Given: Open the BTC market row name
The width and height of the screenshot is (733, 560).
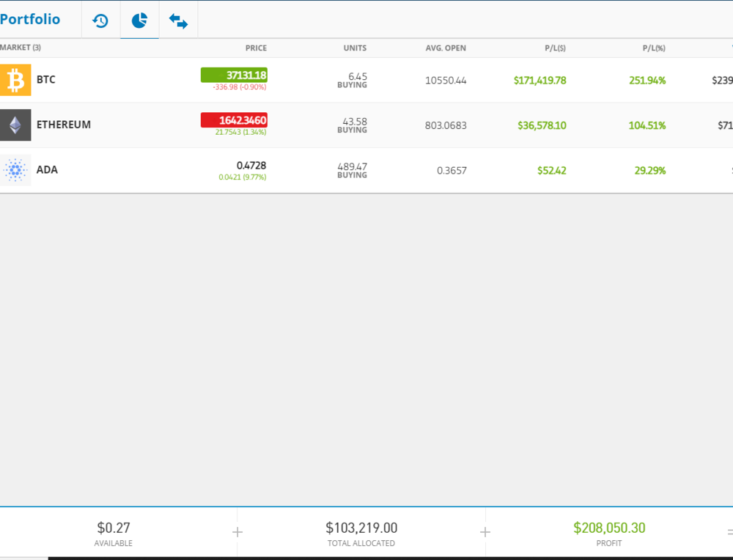Looking at the screenshot, I should click(x=46, y=80).
